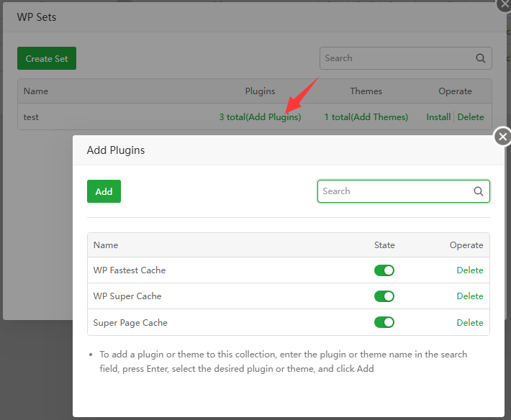Click the Name header in plugins table

click(106, 245)
